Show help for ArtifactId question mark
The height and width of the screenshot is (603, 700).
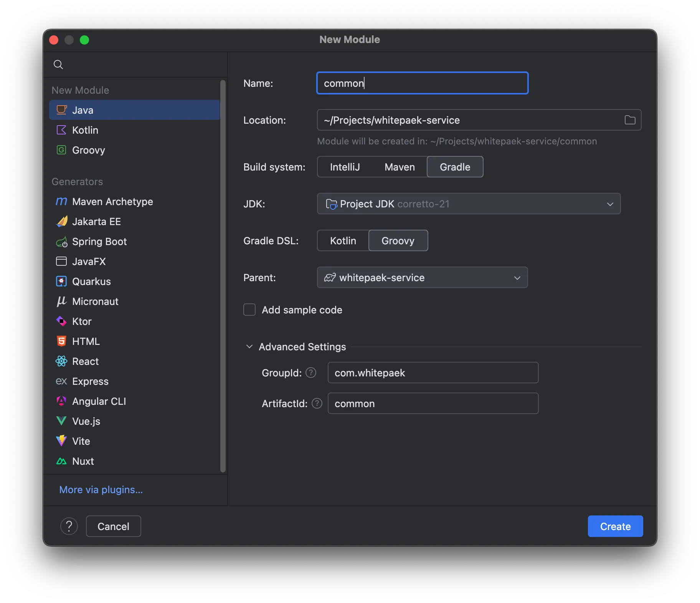(x=317, y=403)
